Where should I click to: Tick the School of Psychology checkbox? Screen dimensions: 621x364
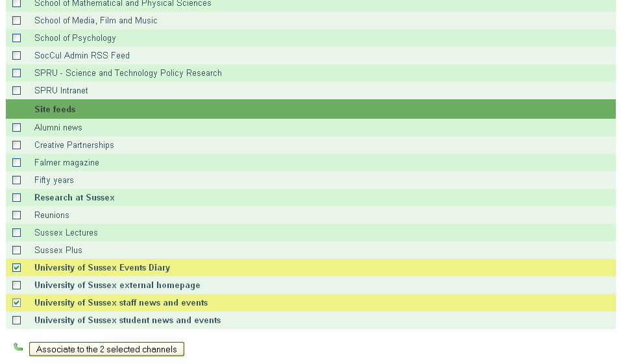click(x=17, y=38)
